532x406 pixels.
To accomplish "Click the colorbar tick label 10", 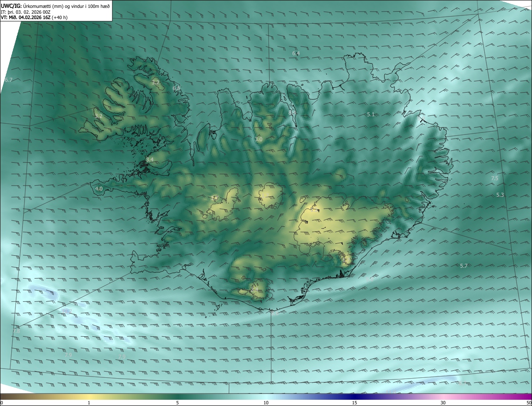I will coord(266,403).
